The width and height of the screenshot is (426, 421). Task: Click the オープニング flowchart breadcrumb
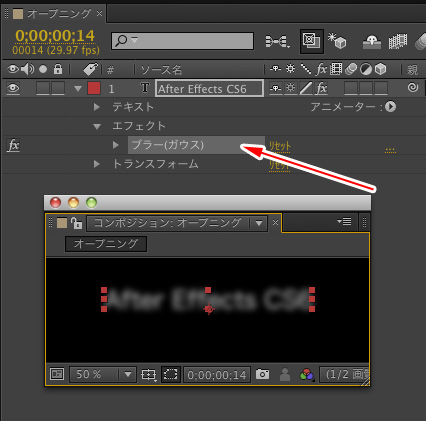[106, 244]
